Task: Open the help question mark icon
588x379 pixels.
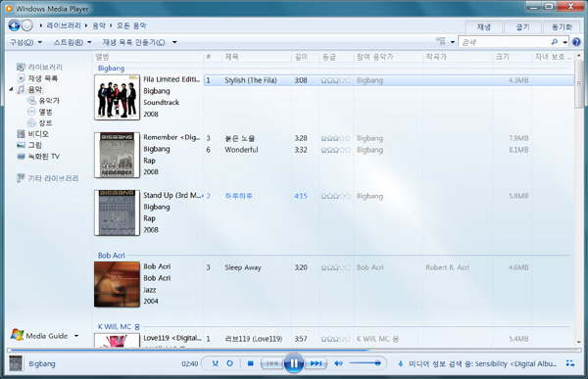Action: (x=576, y=42)
